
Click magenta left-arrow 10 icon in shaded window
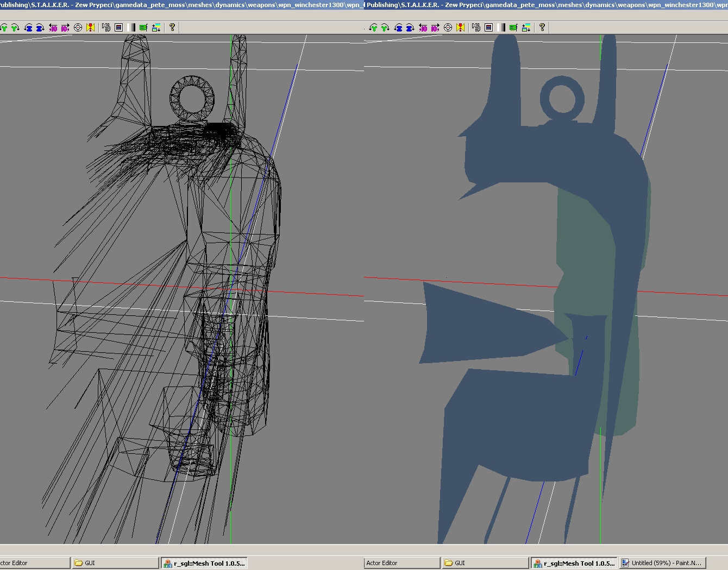click(x=423, y=28)
